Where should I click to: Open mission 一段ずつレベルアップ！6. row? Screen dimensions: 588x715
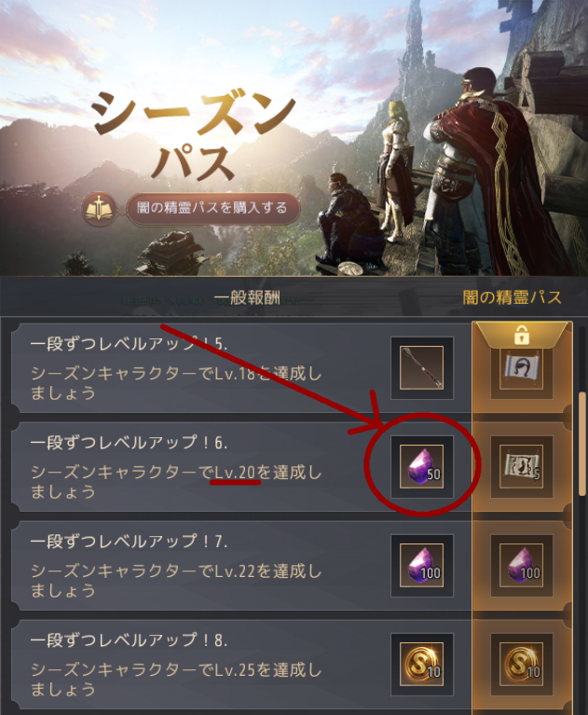pos(240,467)
